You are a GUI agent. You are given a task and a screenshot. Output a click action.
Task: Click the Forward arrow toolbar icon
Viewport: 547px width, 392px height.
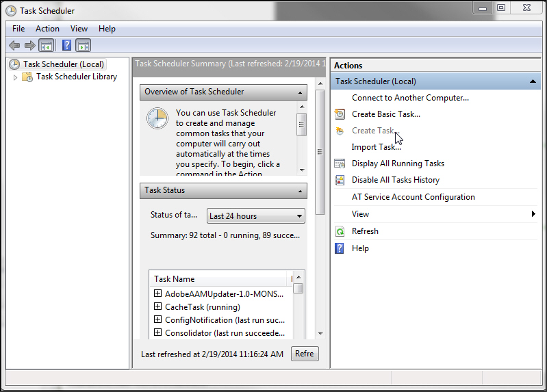point(29,46)
